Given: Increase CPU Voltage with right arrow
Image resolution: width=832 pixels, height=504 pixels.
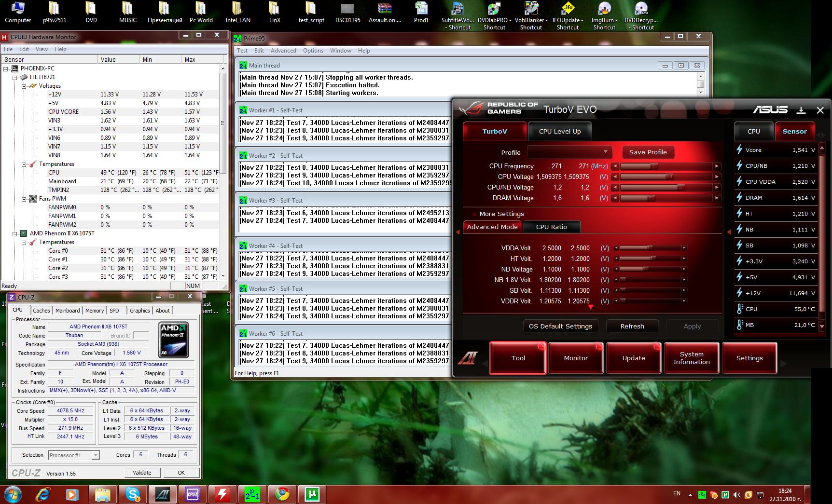Looking at the screenshot, I should [717, 177].
